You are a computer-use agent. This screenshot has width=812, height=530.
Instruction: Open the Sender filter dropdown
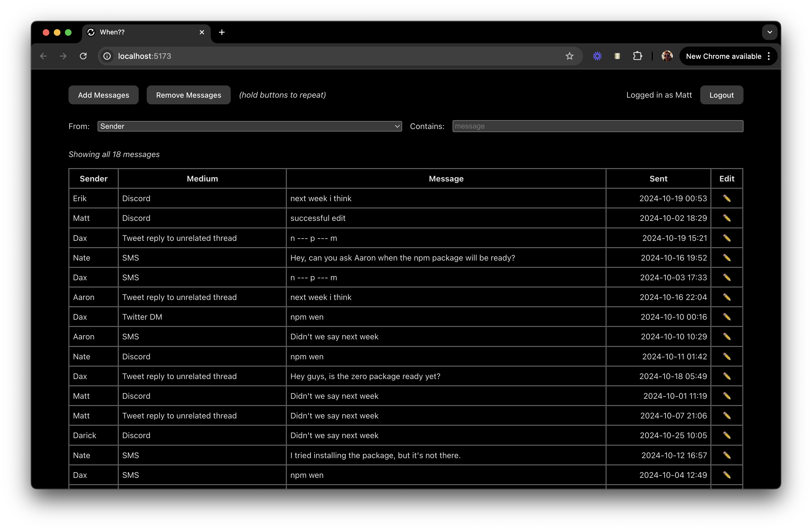tap(249, 126)
